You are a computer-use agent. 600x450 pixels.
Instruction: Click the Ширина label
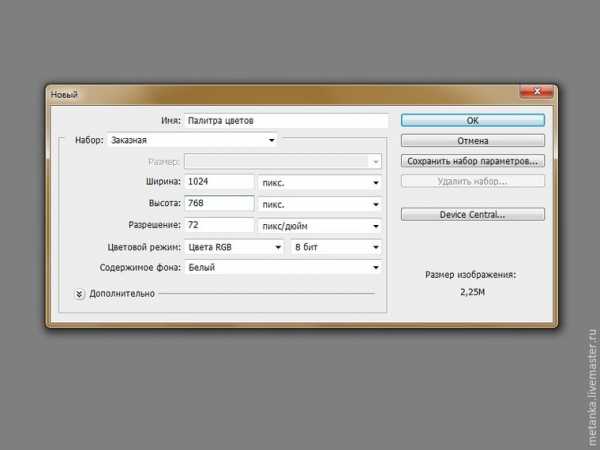click(x=163, y=181)
